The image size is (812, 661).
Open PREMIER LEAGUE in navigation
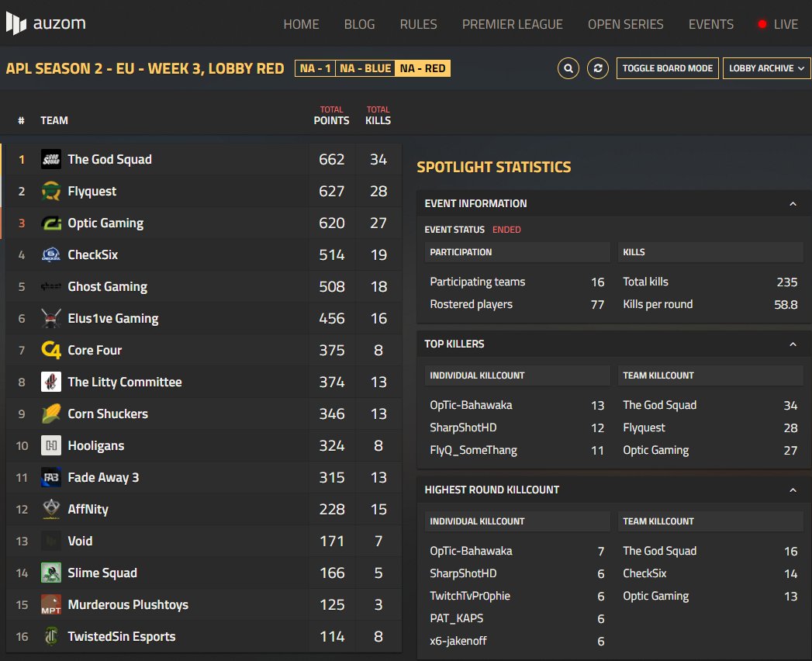click(x=512, y=24)
